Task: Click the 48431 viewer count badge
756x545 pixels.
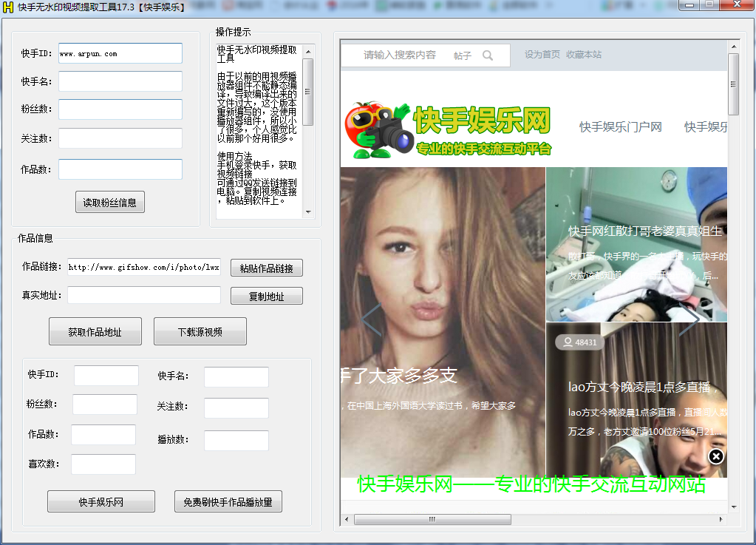Action: 580,342
